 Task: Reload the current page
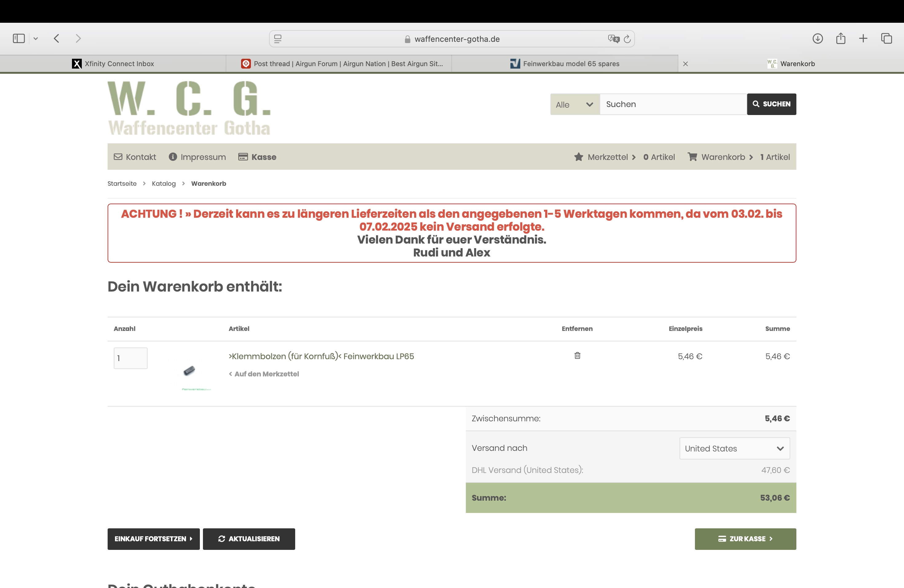627,39
